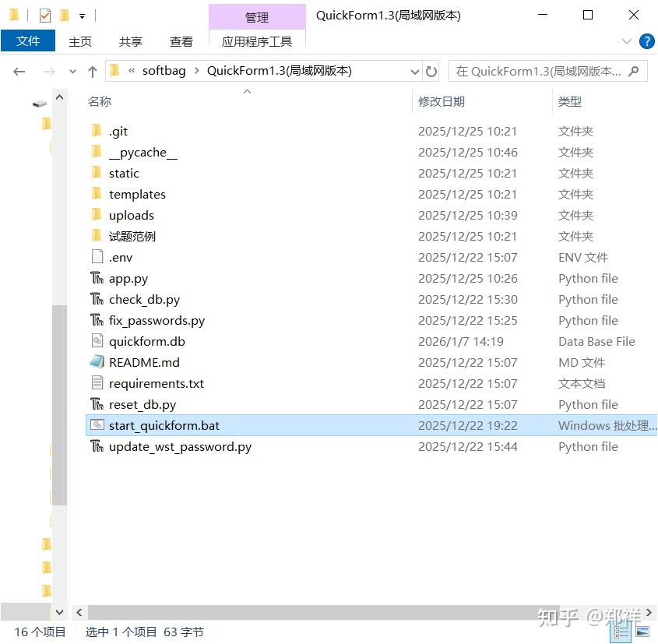Click the forward navigation arrow
This screenshot has height=644, width=658.
[49, 72]
